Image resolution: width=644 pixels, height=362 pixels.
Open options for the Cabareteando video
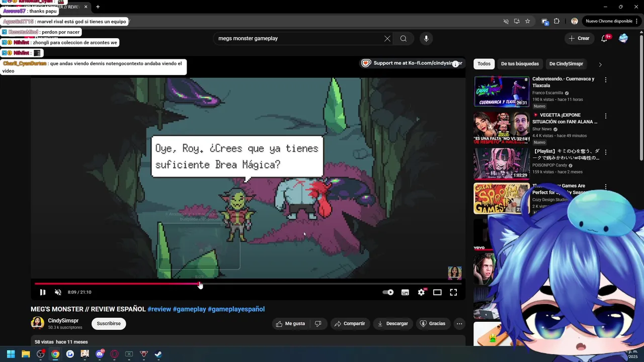605,80
